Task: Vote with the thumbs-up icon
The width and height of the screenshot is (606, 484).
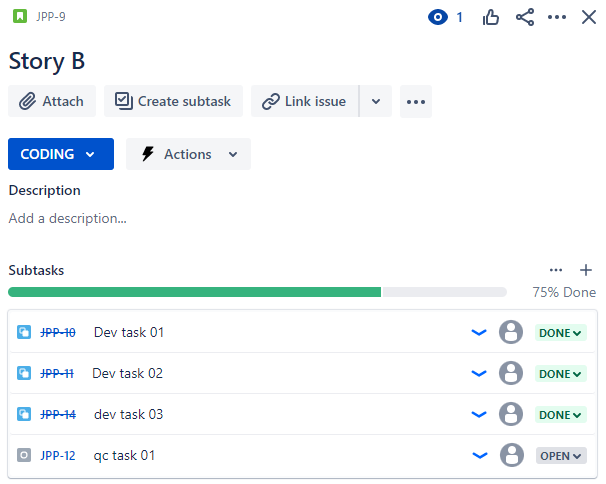Action: [x=490, y=17]
